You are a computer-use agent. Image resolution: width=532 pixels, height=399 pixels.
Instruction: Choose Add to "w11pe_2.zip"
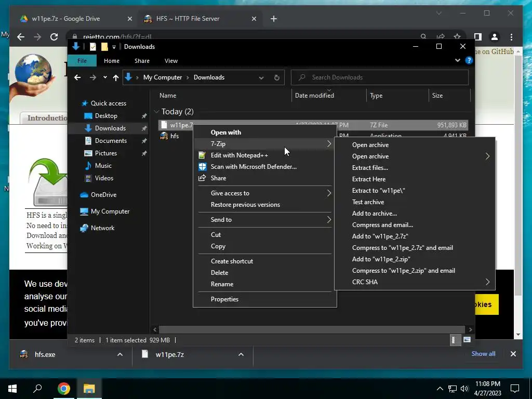tap(381, 259)
